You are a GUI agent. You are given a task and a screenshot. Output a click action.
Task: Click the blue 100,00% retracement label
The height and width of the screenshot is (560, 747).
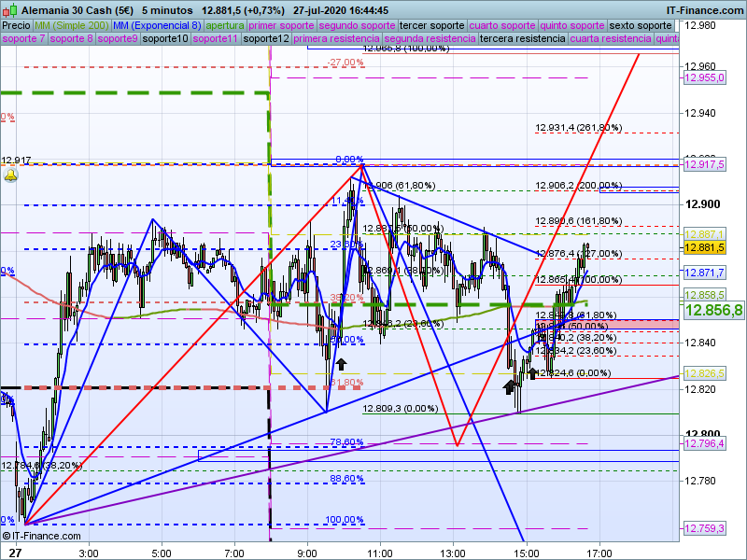(x=345, y=520)
